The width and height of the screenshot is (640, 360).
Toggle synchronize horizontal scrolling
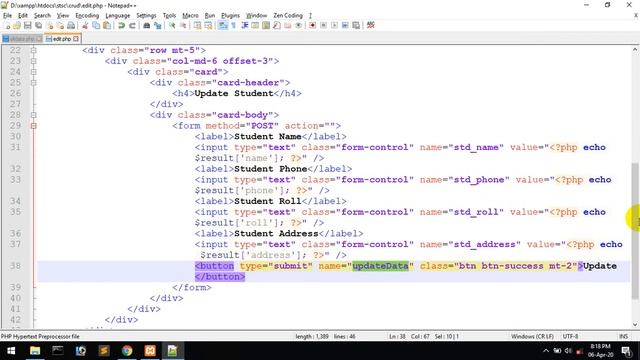208,25
